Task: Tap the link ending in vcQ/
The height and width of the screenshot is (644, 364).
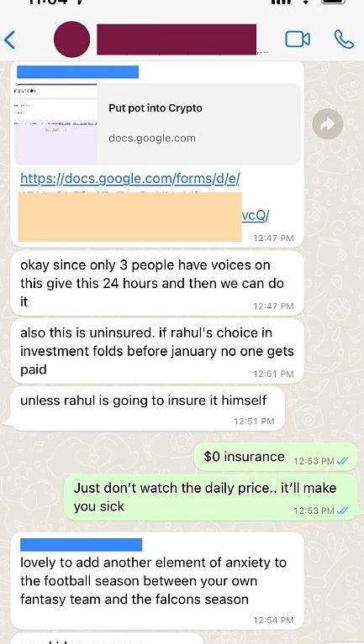Action: [256, 215]
